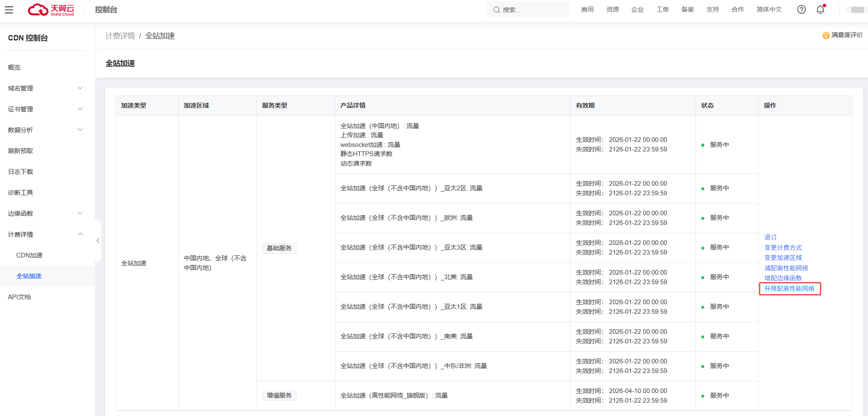
Task: Expand the 域名管理 menu
Action: (45, 88)
